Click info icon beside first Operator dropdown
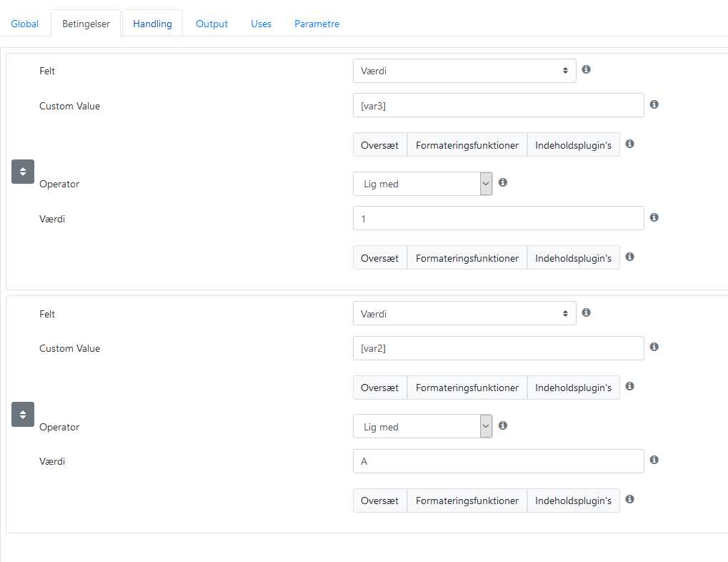 [x=503, y=182]
